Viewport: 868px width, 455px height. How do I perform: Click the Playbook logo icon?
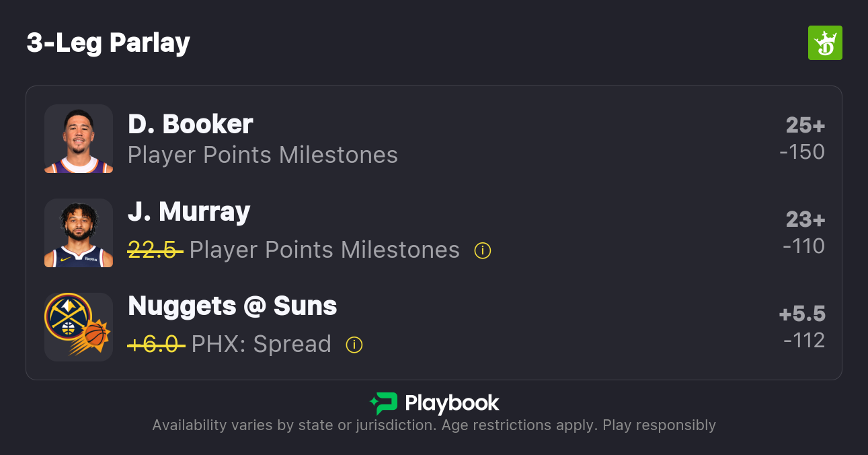tap(383, 403)
